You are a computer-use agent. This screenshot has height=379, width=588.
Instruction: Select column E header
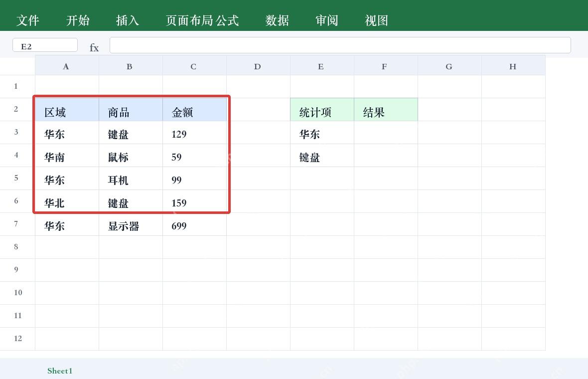(322, 66)
